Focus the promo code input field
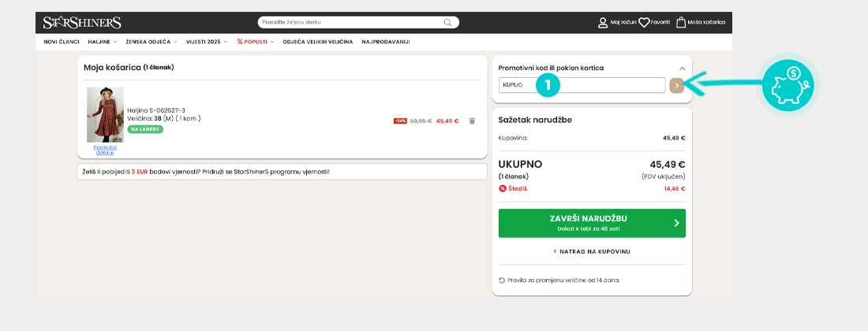The height and width of the screenshot is (331, 868). (582, 85)
